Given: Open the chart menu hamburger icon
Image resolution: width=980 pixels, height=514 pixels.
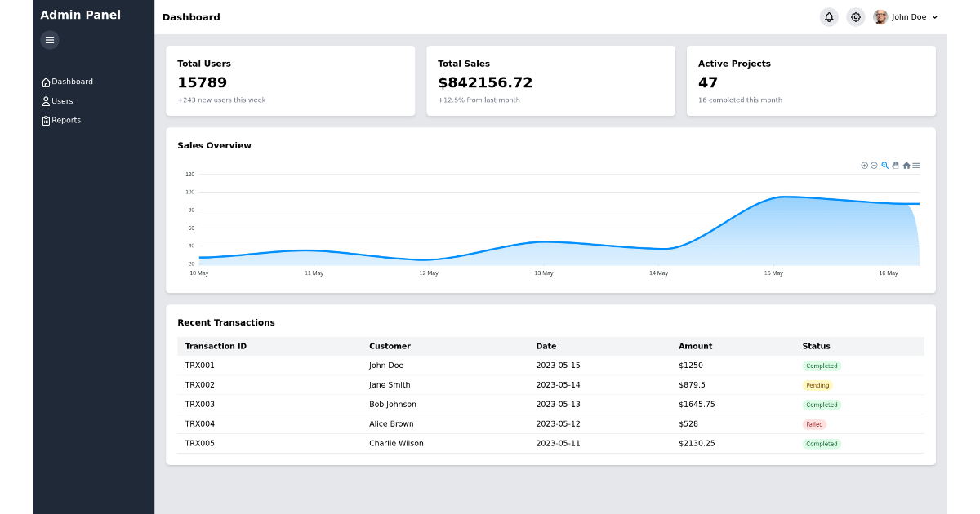Looking at the screenshot, I should pos(915,165).
